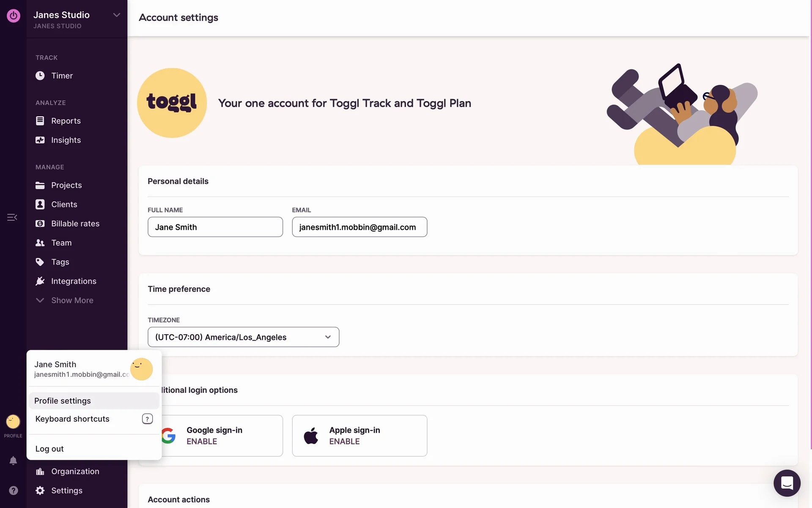Open Reports from the sidebar
812x508 pixels.
coord(66,121)
